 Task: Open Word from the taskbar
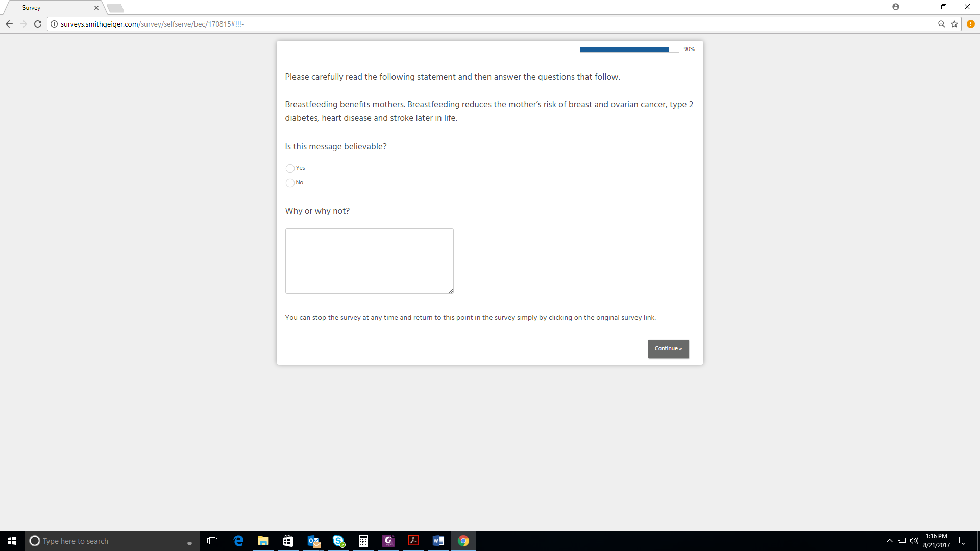[x=438, y=541]
